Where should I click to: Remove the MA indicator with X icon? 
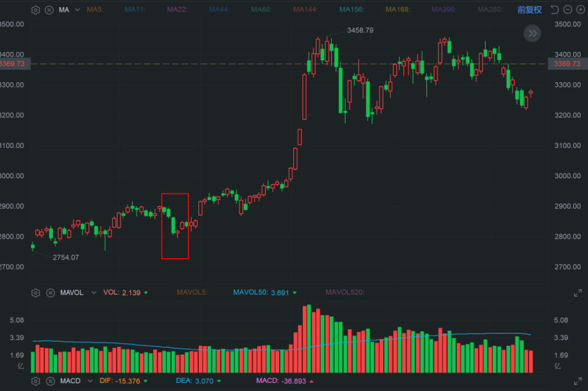click(49, 10)
